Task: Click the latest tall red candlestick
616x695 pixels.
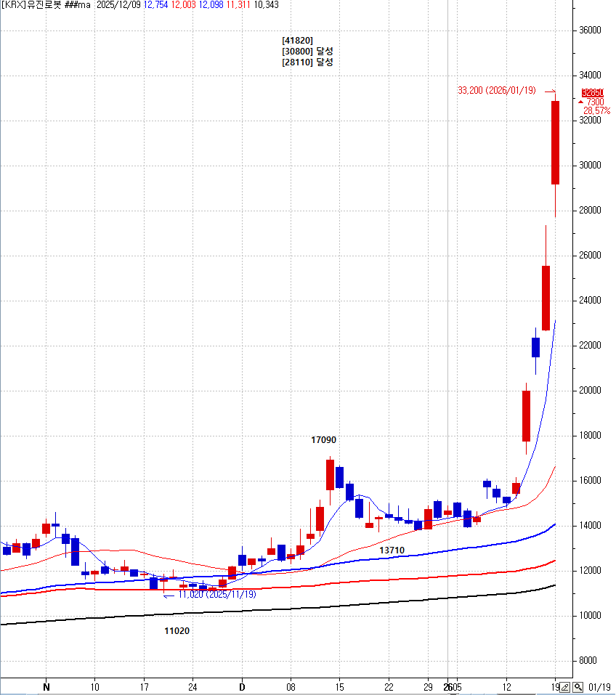Action: click(x=555, y=142)
